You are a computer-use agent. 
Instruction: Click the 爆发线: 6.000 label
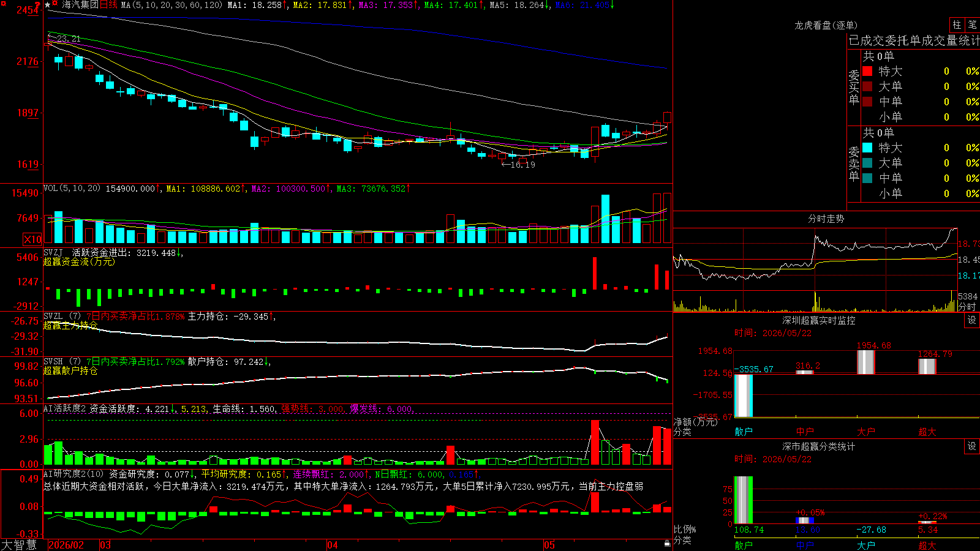381,408
